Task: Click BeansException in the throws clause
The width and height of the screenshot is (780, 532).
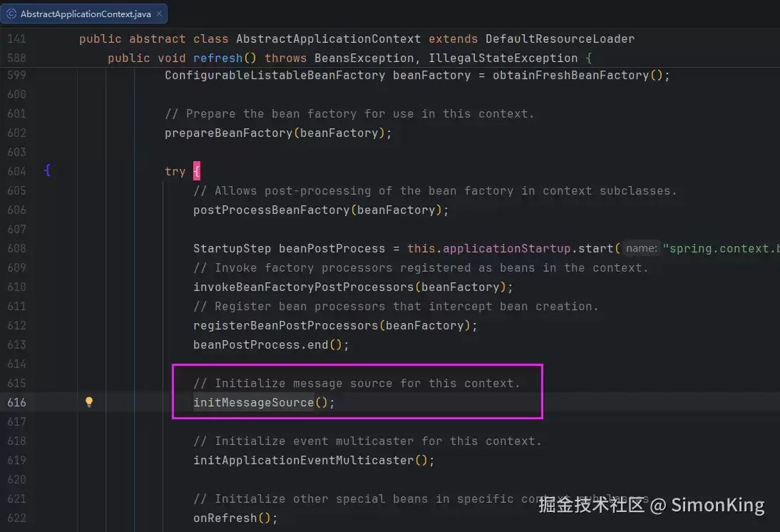Action: (364, 58)
